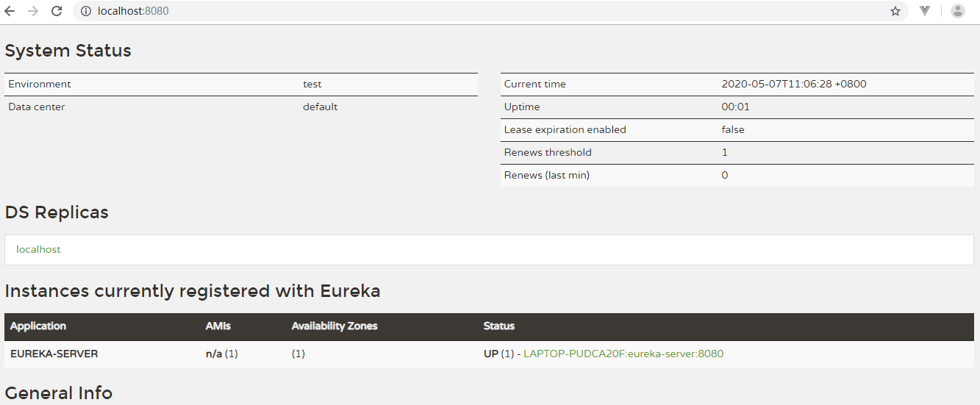Click the Environment value "test"
The width and height of the screenshot is (980, 405).
point(312,85)
